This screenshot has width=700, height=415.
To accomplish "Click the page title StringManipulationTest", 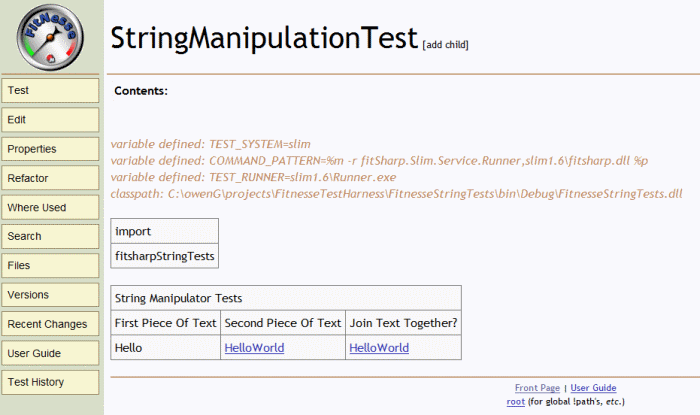I will point(264,37).
